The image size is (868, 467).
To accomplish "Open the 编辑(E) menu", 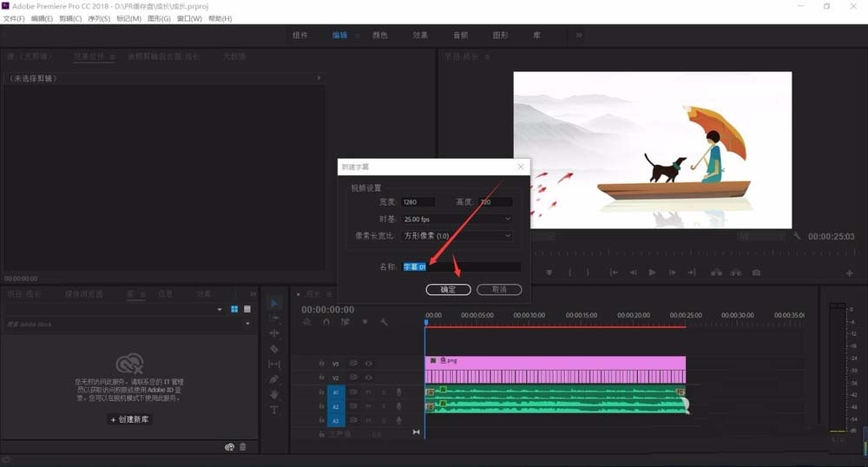I will [x=42, y=18].
